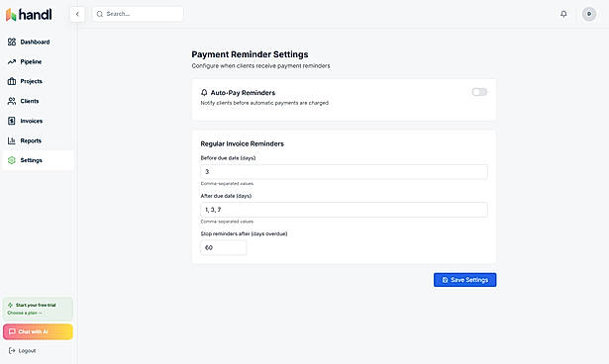Viewport: 609px width, 364px height.
Task: Open the notifications bell icon
Action: click(563, 14)
